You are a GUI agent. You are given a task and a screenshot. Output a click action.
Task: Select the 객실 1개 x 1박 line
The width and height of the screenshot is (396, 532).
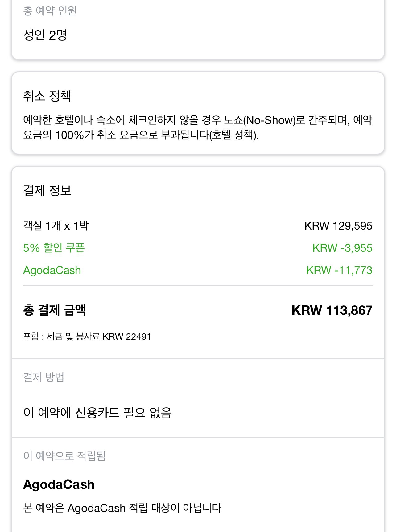tap(56, 226)
